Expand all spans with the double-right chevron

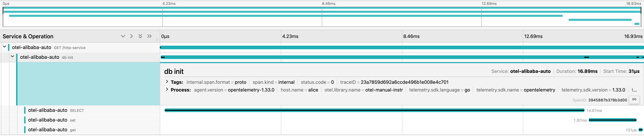coord(149,36)
